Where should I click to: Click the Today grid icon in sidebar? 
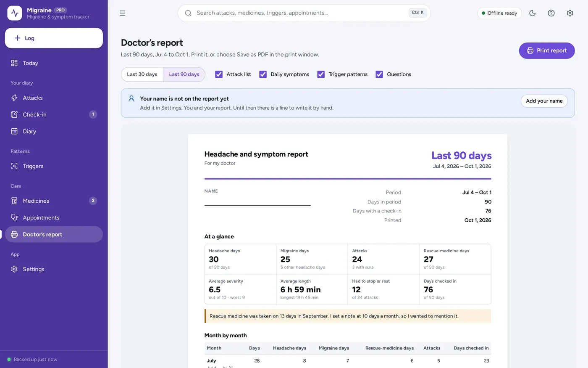[14, 63]
